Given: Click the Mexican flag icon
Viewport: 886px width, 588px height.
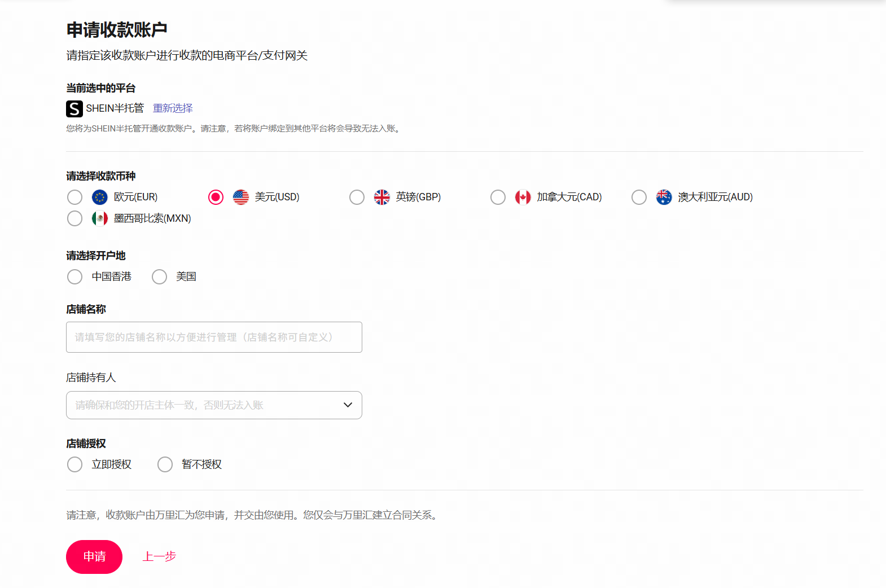Looking at the screenshot, I should coord(99,218).
